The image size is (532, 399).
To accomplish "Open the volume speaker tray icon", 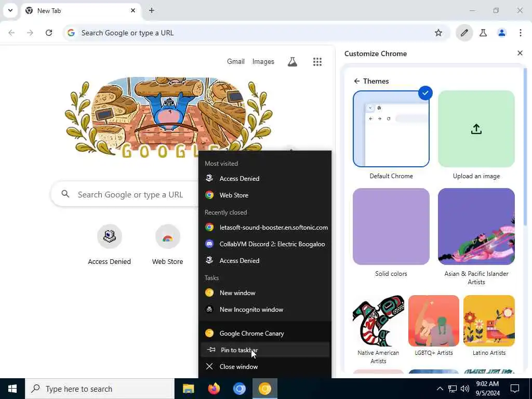I will pyautogui.click(x=465, y=389).
